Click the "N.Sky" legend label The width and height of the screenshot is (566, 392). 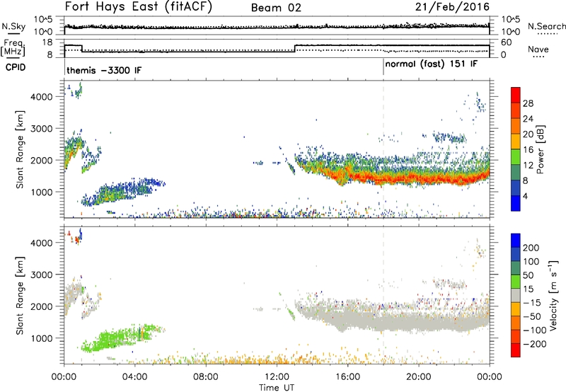click(x=13, y=27)
